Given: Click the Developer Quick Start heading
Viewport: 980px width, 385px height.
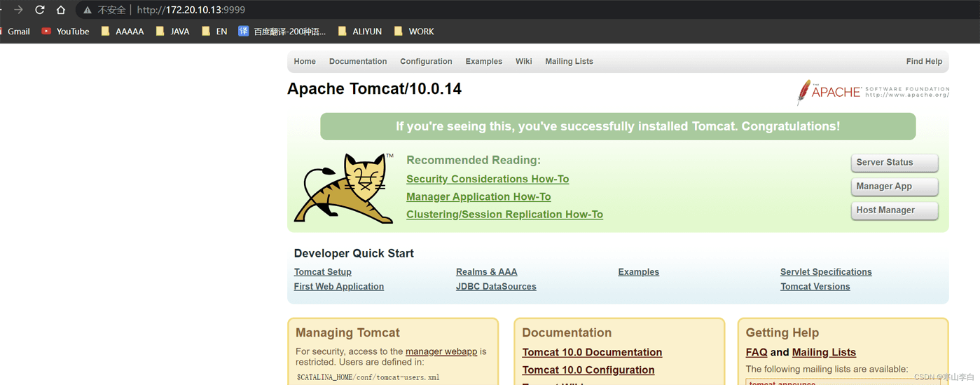Looking at the screenshot, I should click(354, 253).
